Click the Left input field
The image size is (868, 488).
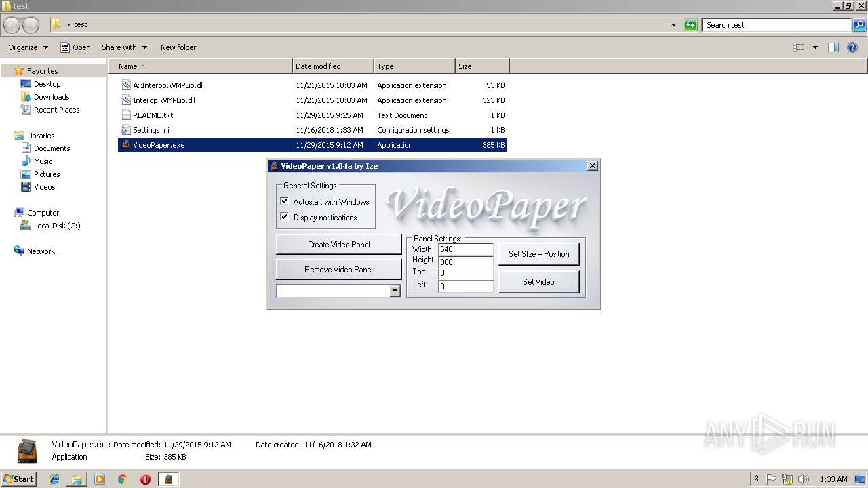coord(466,286)
